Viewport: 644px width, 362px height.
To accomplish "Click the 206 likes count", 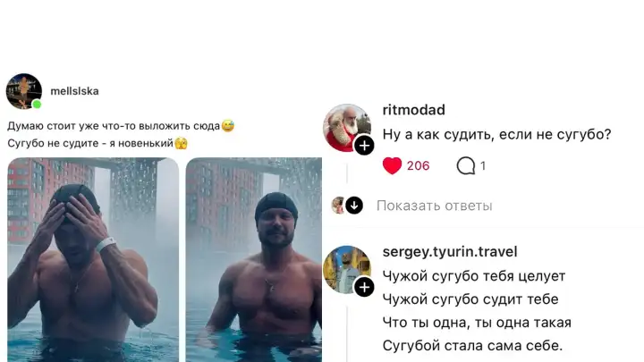I will pyautogui.click(x=418, y=166).
